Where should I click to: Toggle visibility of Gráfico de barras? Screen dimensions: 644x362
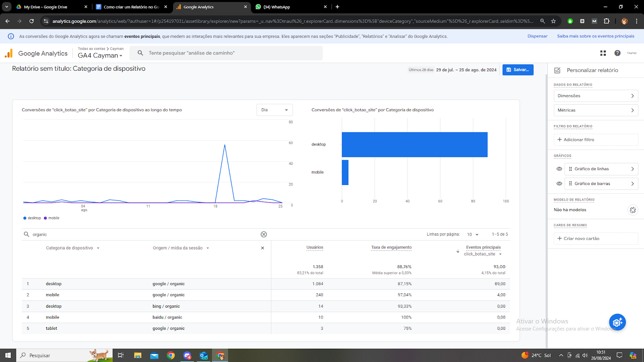pyautogui.click(x=559, y=183)
